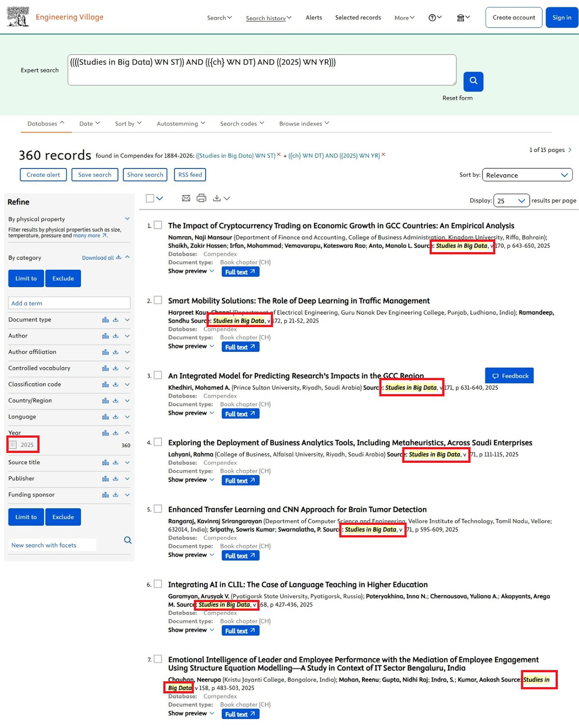Change the results per page display dropdown
The image size is (579, 728).
511,201
